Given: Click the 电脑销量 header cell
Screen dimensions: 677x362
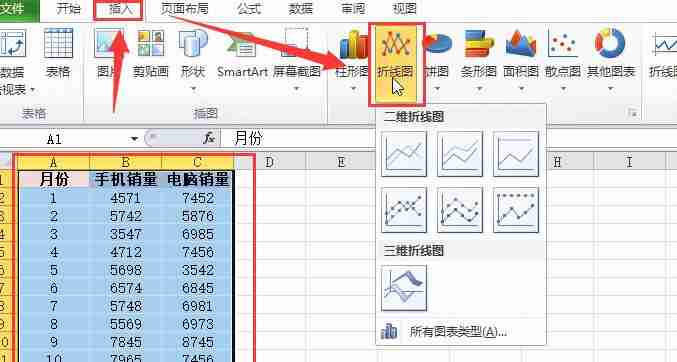Looking at the screenshot, I should tap(197, 179).
